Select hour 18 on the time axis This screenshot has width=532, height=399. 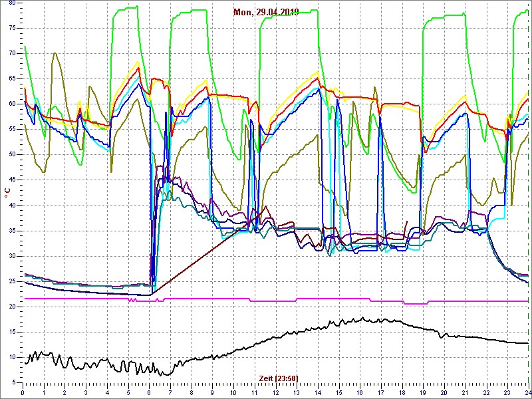tap(402, 392)
